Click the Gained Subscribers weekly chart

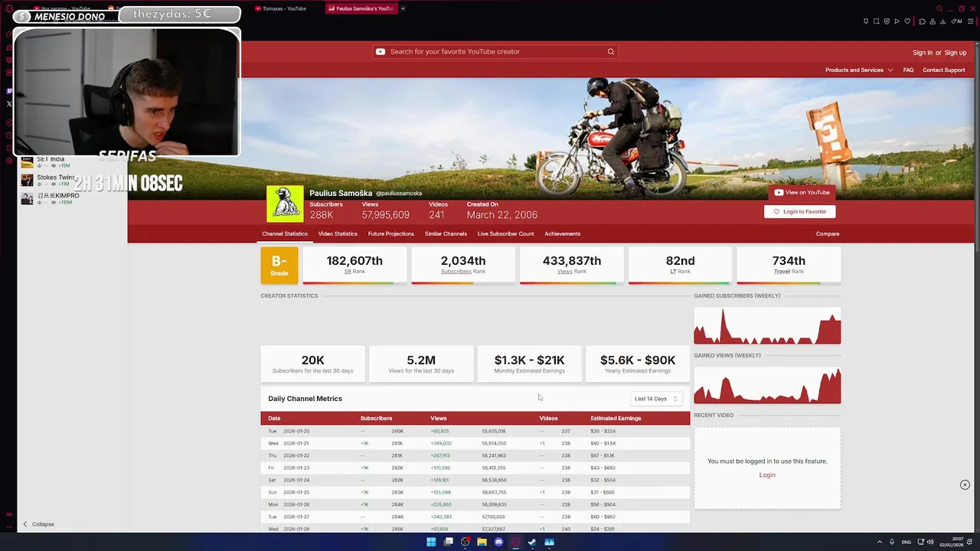(767, 325)
